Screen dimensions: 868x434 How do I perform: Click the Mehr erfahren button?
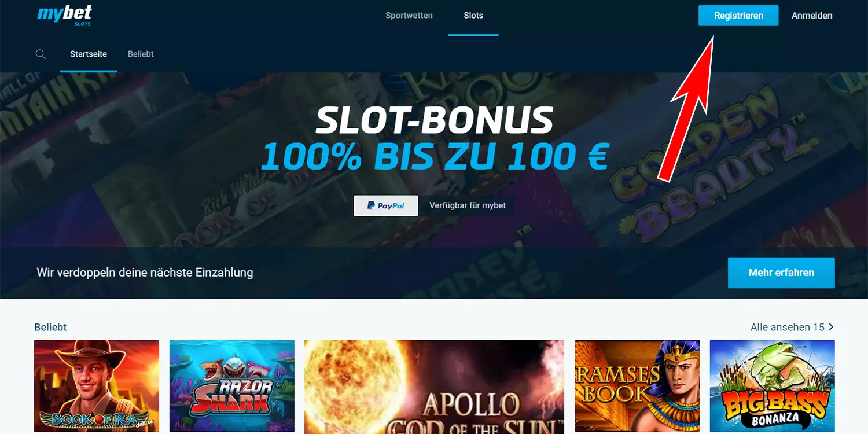coord(781,273)
